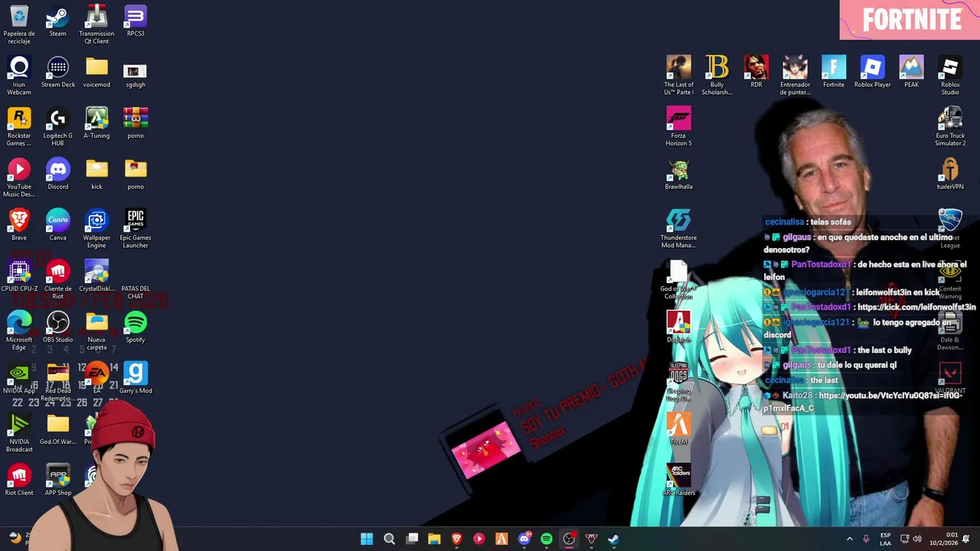The image size is (980, 551).
Task: Open the NVIDIA App desktop shortcut
Action: (19, 379)
